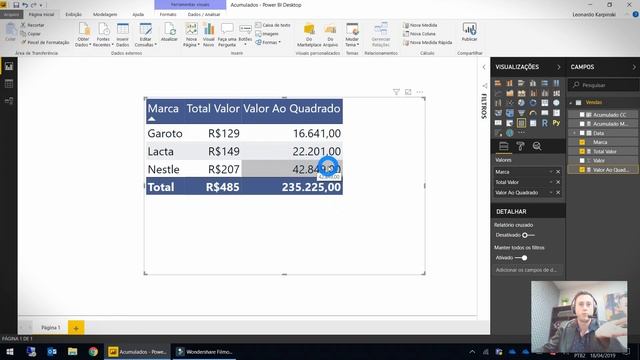
Task: Click the Nova Medida button
Action: click(x=420, y=25)
